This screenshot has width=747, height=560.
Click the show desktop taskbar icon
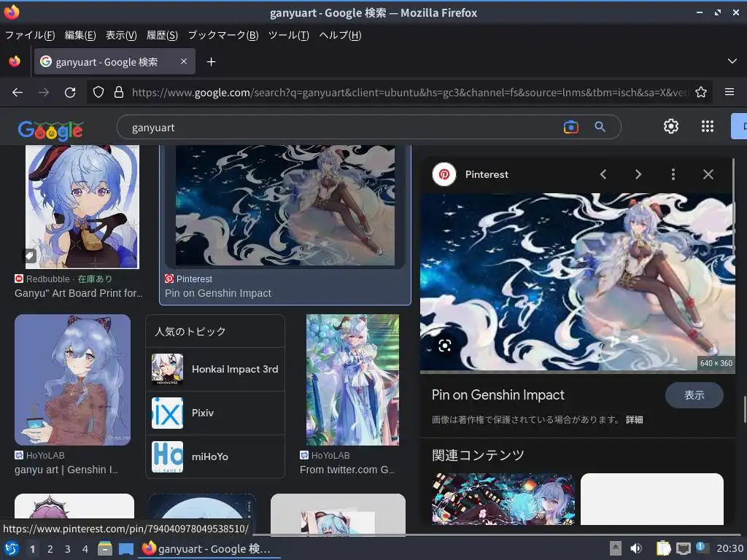[x=125, y=549]
